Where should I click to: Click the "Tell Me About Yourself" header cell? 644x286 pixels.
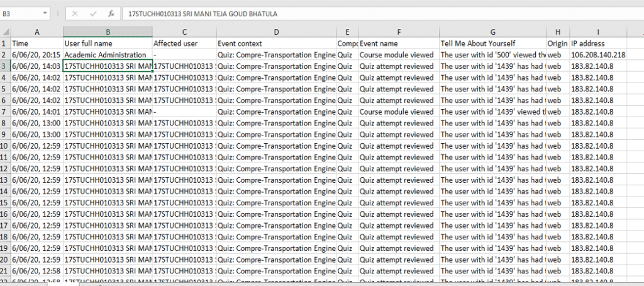[x=492, y=43]
